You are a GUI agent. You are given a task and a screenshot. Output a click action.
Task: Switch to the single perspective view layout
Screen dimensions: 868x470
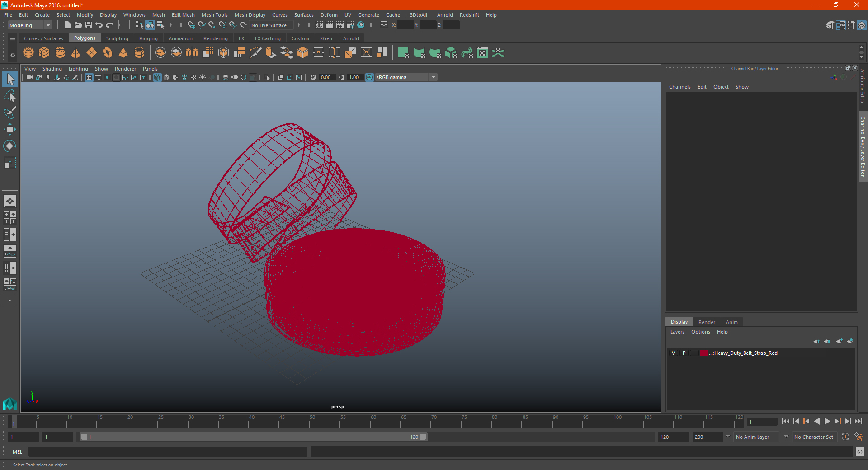10,201
